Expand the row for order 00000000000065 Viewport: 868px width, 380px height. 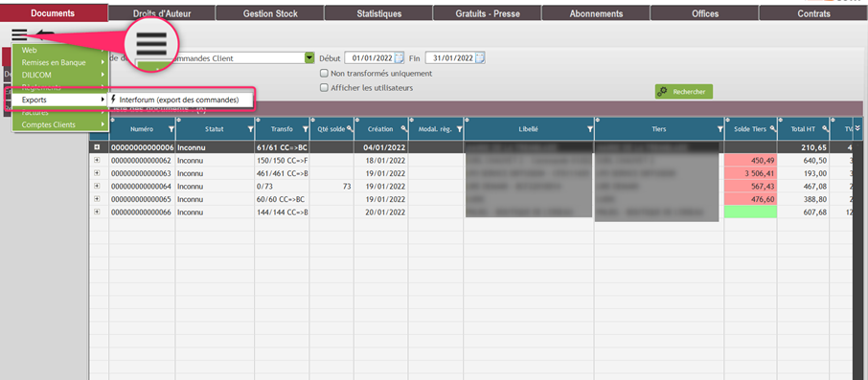tap(97, 198)
